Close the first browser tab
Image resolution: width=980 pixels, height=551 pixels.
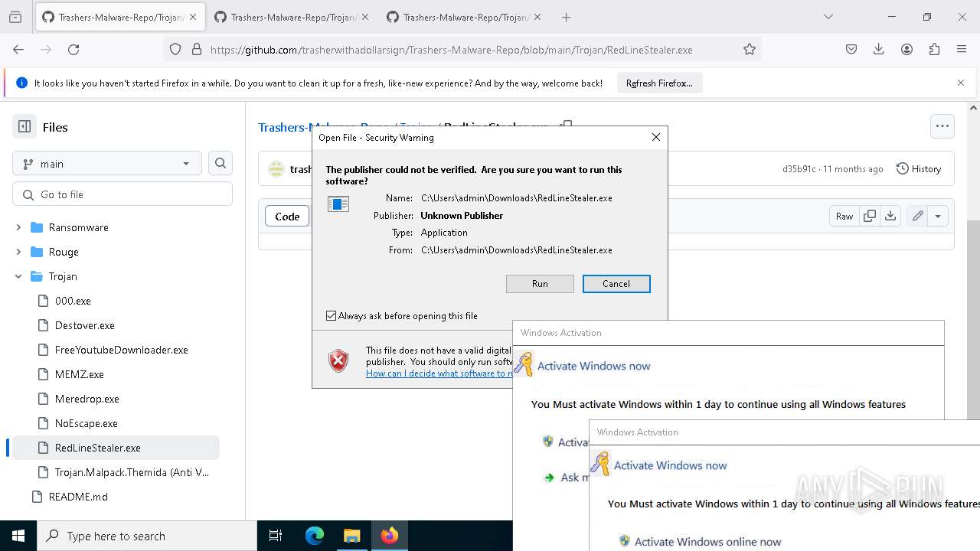pos(193,17)
